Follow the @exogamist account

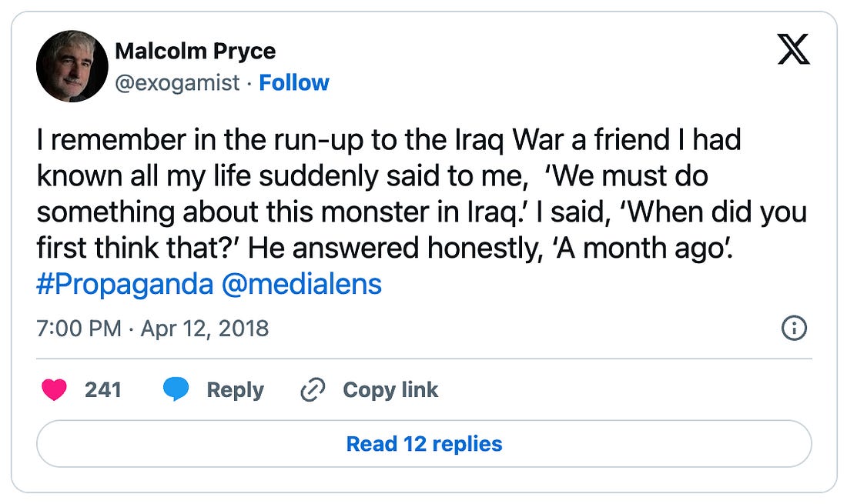point(294,82)
